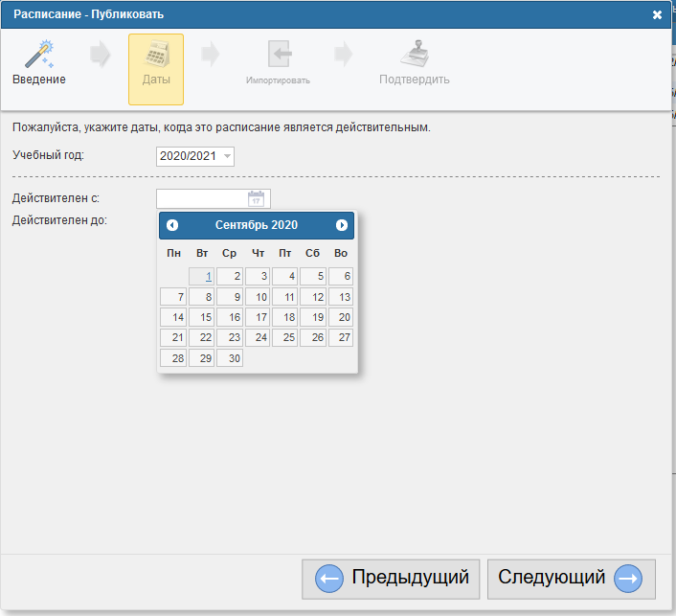Select day 8 in the calendar

point(202,297)
